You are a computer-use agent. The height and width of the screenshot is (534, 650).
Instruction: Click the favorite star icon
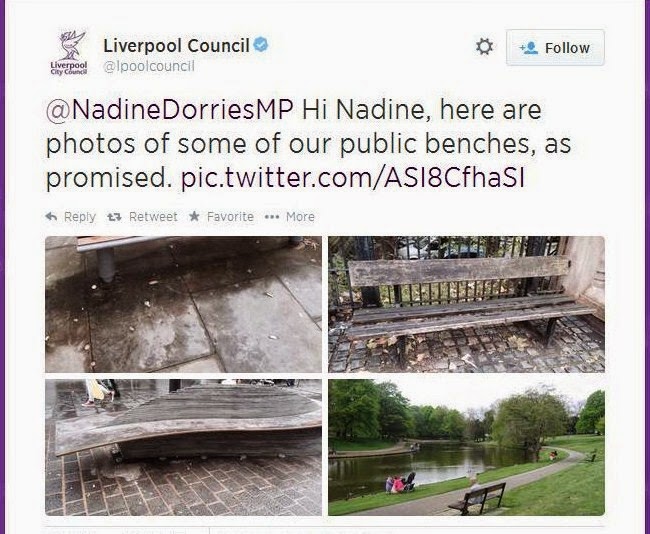pyautogui.click(x=194, y=216)
